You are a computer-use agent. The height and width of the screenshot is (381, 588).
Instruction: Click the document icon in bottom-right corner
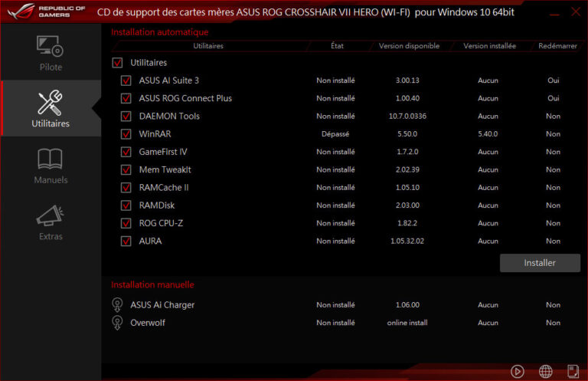tap(573, 371)
